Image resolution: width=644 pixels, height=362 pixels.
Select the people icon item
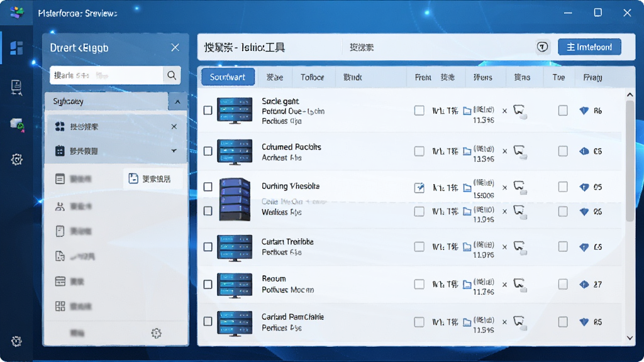[x=60, y=206]
